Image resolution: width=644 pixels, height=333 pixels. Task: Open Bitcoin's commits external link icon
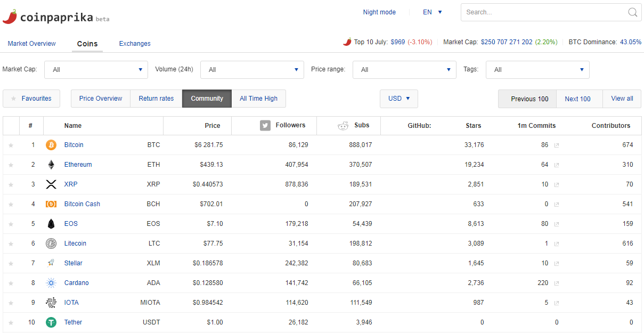coord(557,145)
